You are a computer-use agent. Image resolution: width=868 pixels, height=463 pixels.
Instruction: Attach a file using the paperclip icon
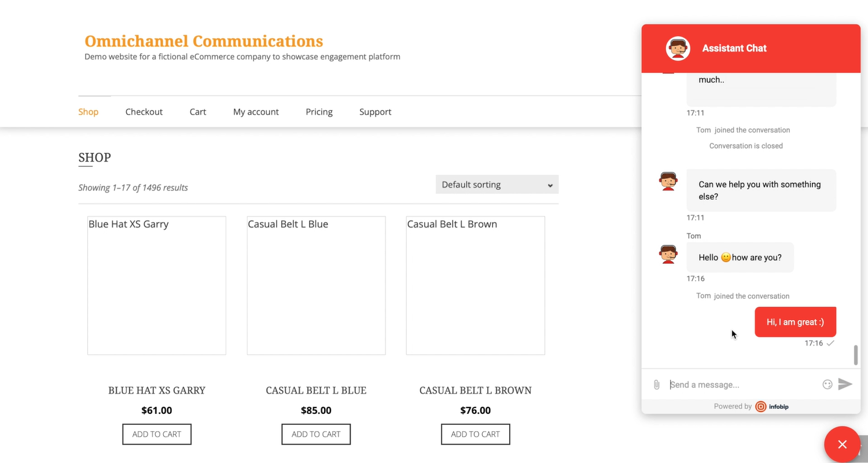point(656,384)
